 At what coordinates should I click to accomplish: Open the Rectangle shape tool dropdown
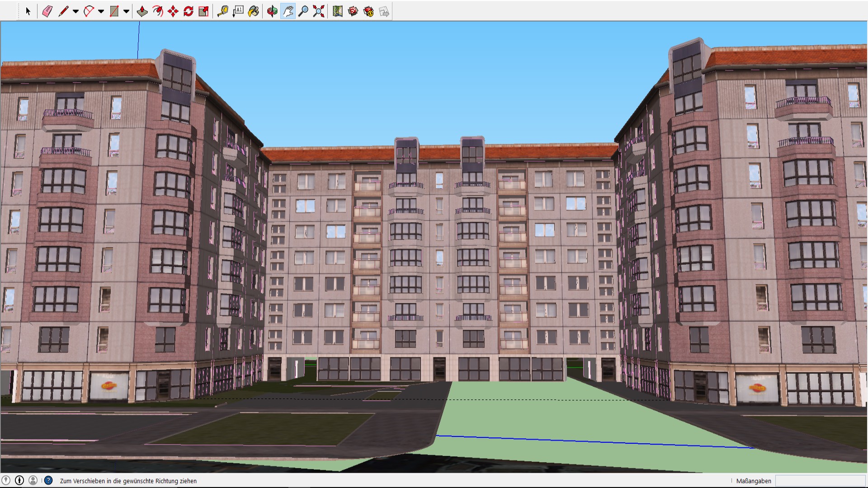[x=126, y=11]
